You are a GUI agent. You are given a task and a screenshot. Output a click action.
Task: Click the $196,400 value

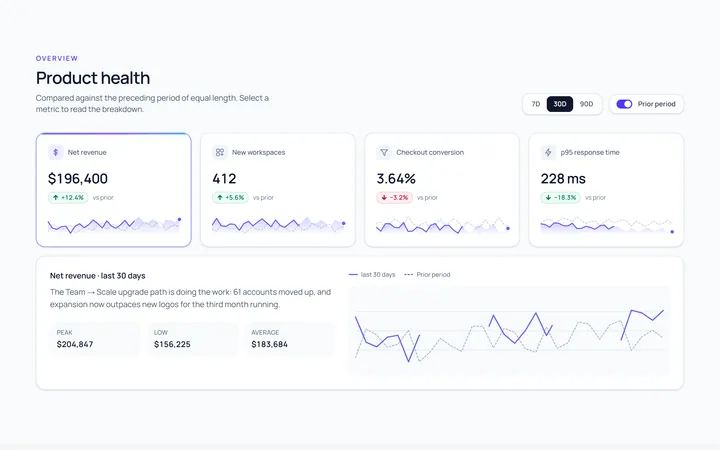78,179
